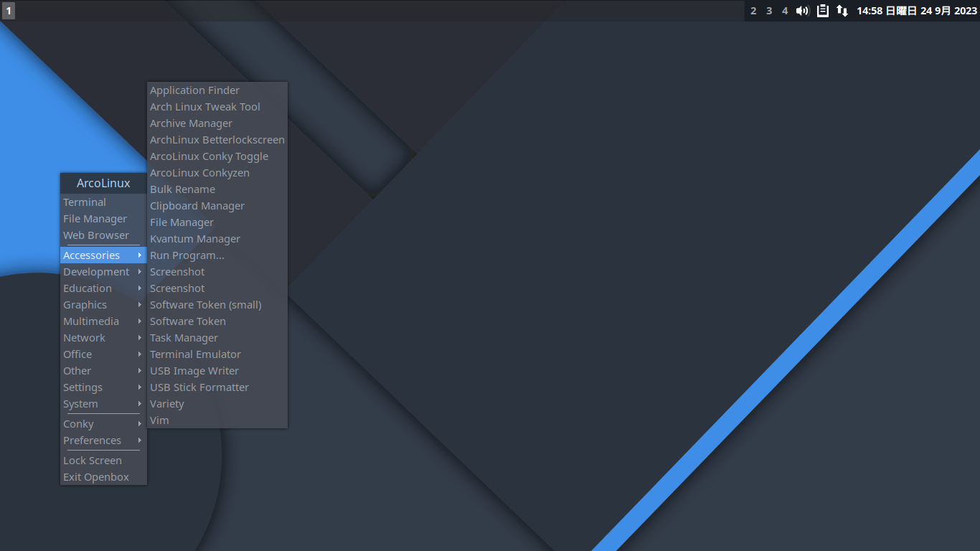Screen dimensions: 980x551
Task: Choose Exit Openbox in the menu
Action: point(103,477)
